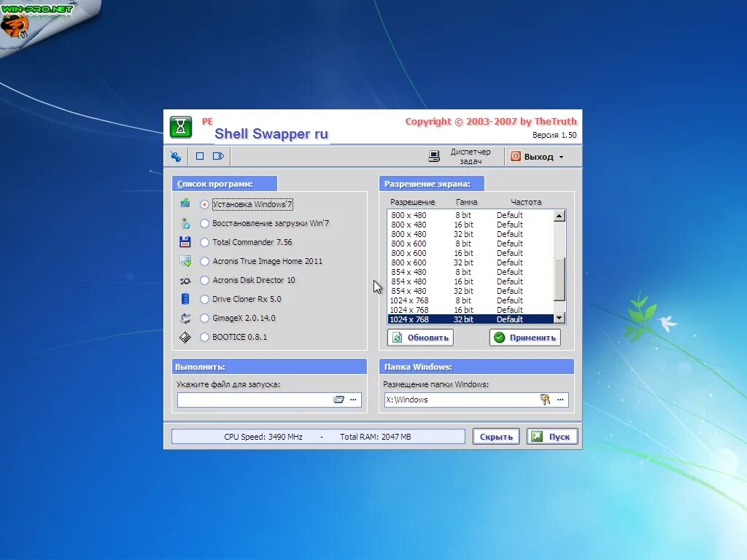Viewport: 747px width, 560px height.
Task: Click the resolution list scrollbar thumb
Action: [560, 279]
